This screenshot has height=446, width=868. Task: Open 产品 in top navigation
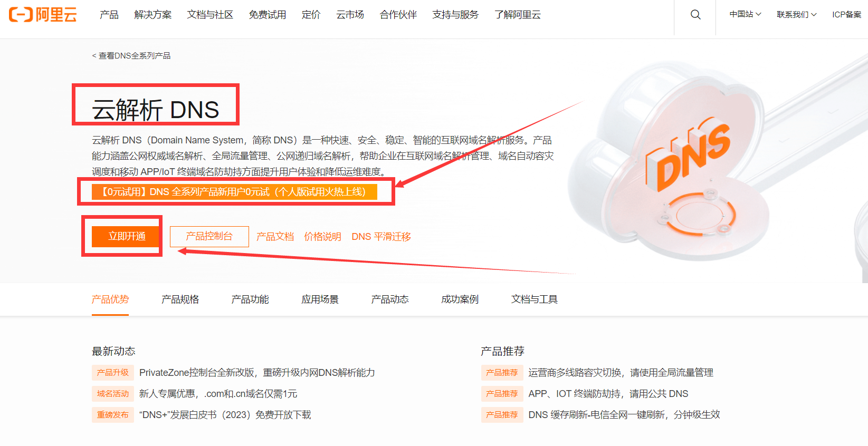(x=109, y=15)
